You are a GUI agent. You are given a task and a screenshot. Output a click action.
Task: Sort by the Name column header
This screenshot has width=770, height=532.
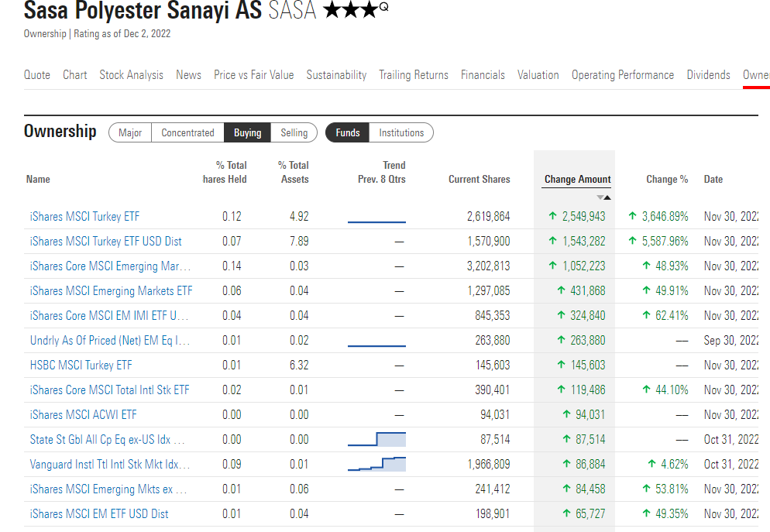pyautogui.click(x=38, y=179)
